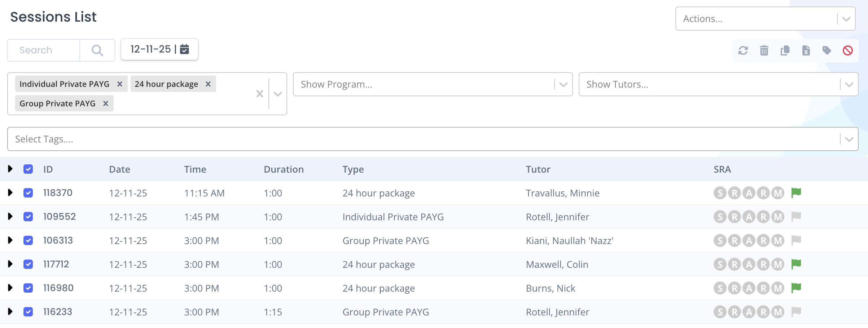The width and height of the screenshot is (868, 328).
Task: Click the grey flag for session 116233
Action: pyautogui.click(x=796, y=312)
